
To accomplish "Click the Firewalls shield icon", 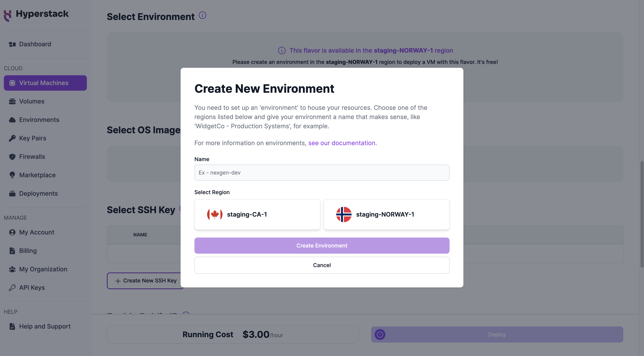I will 12,157.
